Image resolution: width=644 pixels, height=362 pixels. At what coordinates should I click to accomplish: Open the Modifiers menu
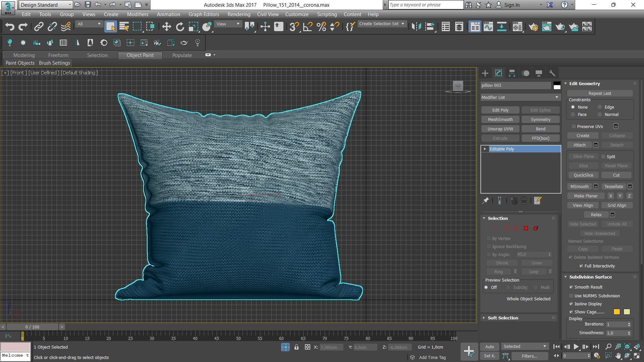tap(138, 14)
